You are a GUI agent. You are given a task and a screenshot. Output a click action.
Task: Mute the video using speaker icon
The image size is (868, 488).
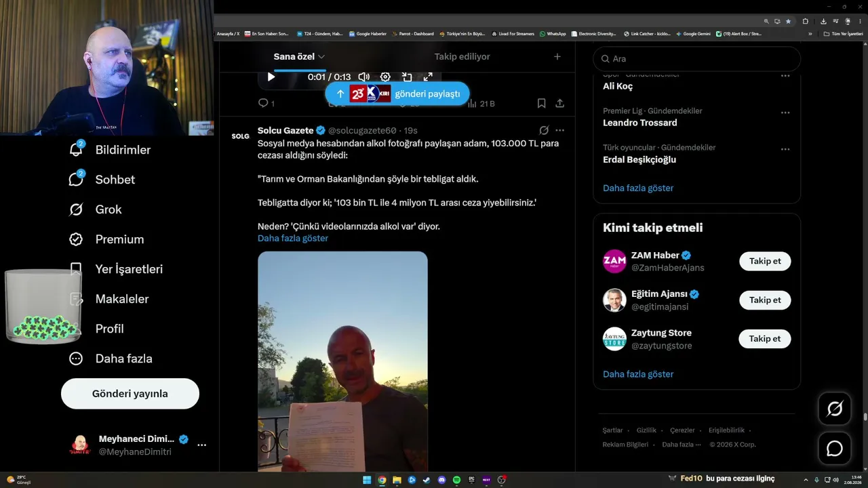364,77
